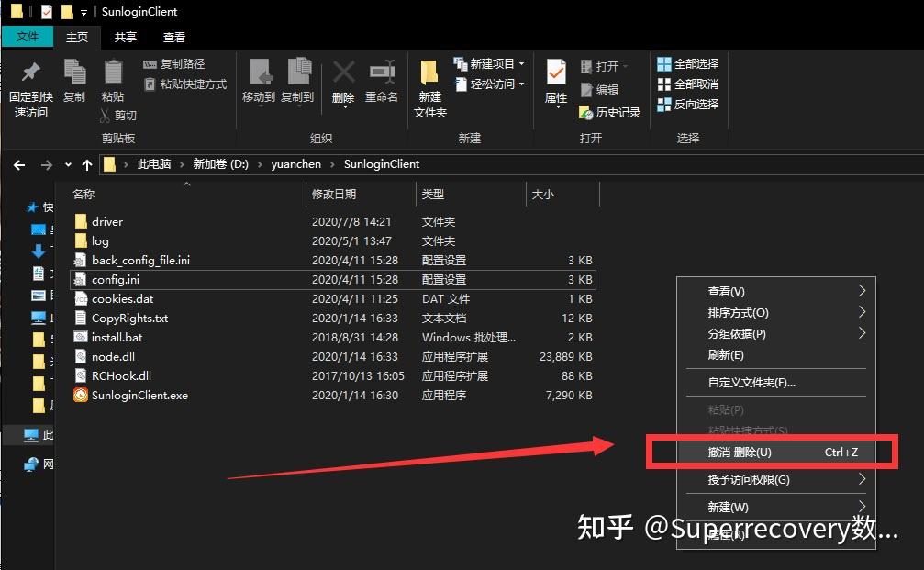Click Customize this folder (自定义文件夹(F)...)
The width and height of the screenshot is (924, 570).
click(x=776, y=383)
